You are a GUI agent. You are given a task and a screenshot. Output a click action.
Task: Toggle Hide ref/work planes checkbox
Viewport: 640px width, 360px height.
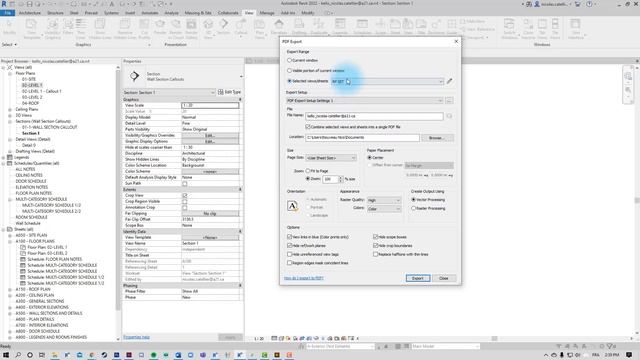[x=289, y=246]
